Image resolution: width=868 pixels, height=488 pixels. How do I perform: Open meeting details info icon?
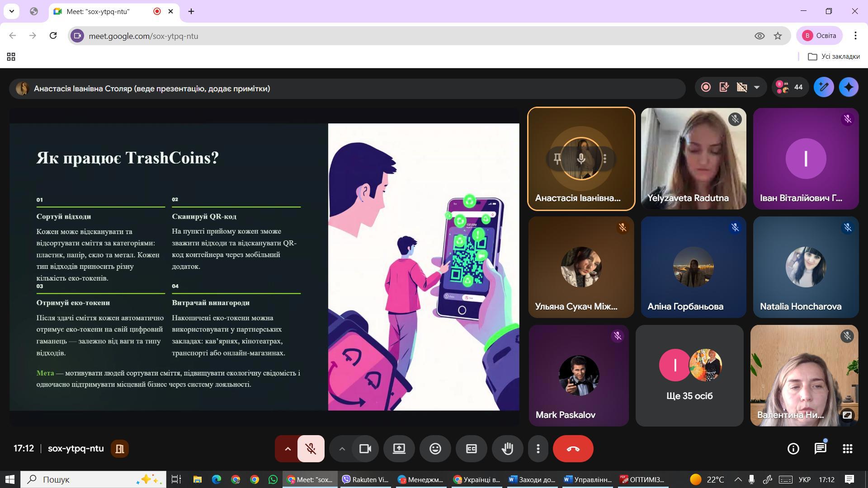[x=793, y=449]
